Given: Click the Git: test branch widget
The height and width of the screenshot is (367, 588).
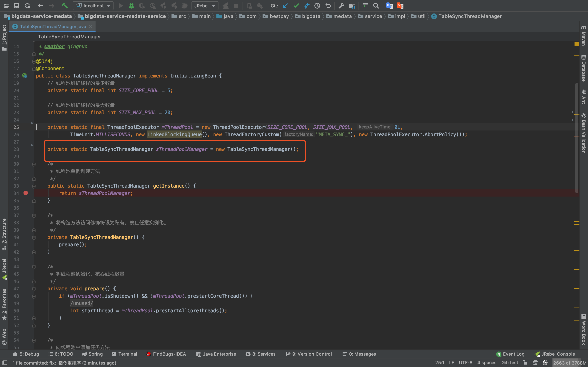Looking at the screenshot, I should click(510, 363).
